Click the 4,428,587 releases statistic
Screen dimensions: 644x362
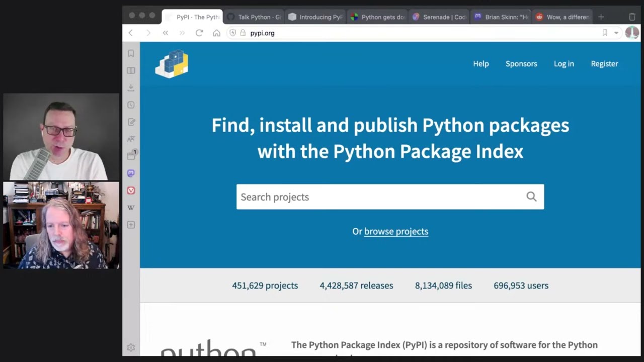tap(356, 285)
